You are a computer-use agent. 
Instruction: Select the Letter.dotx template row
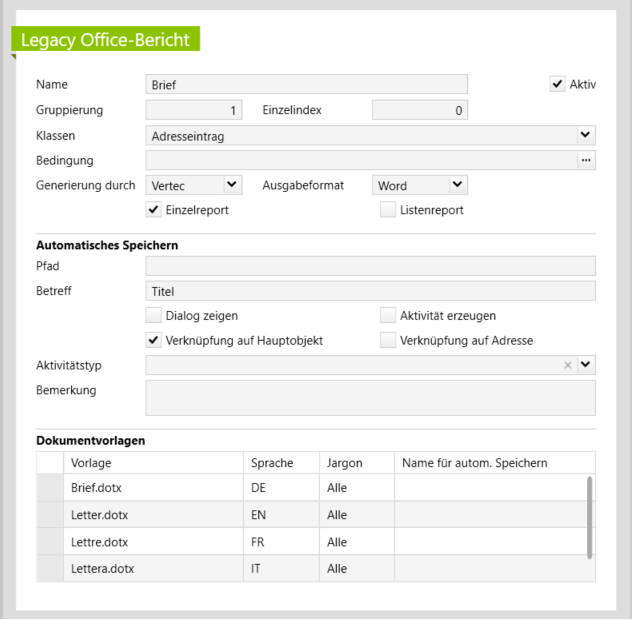153,515
